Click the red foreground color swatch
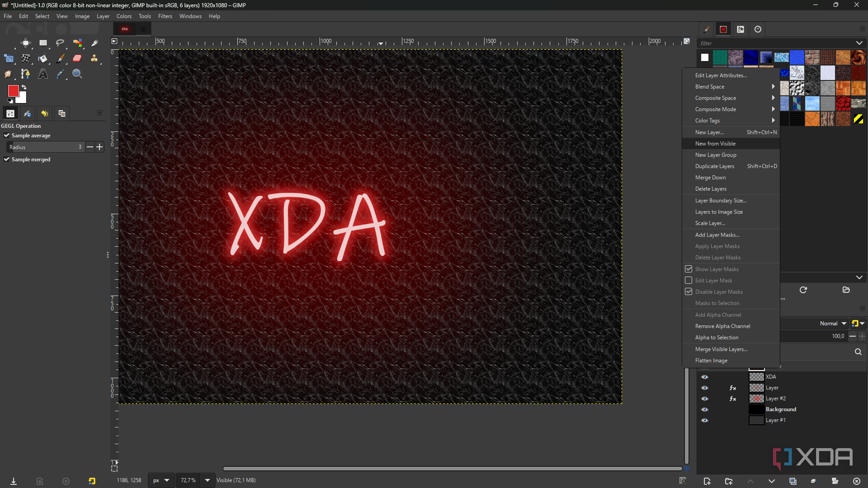This screenshot has width=868, height=488. pyautogui.click(x=13, y=91)
